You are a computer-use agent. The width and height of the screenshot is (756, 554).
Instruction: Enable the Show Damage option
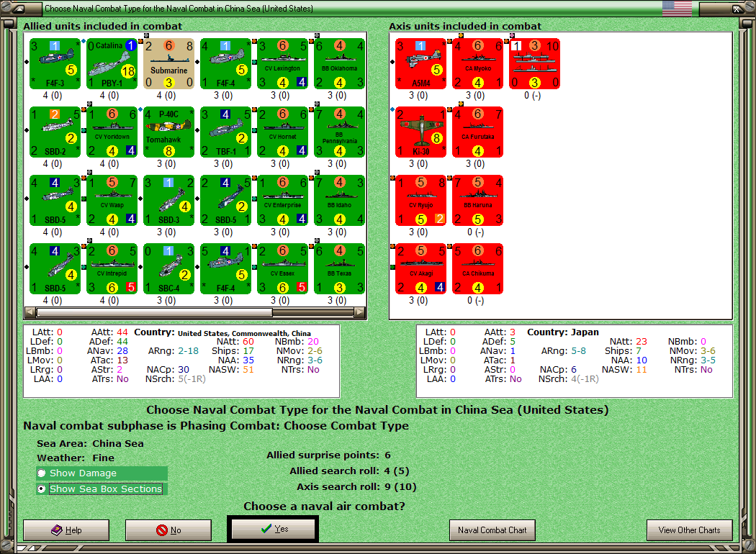[x=102, y=473]
